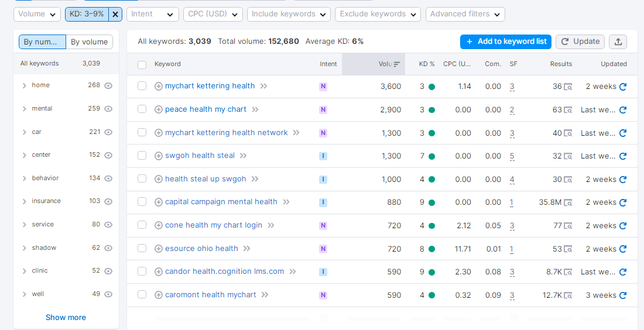This screenshot has height=330, width=644.
Task: Refresh the caromont health mychart row
Action: [x=623, y=295]
